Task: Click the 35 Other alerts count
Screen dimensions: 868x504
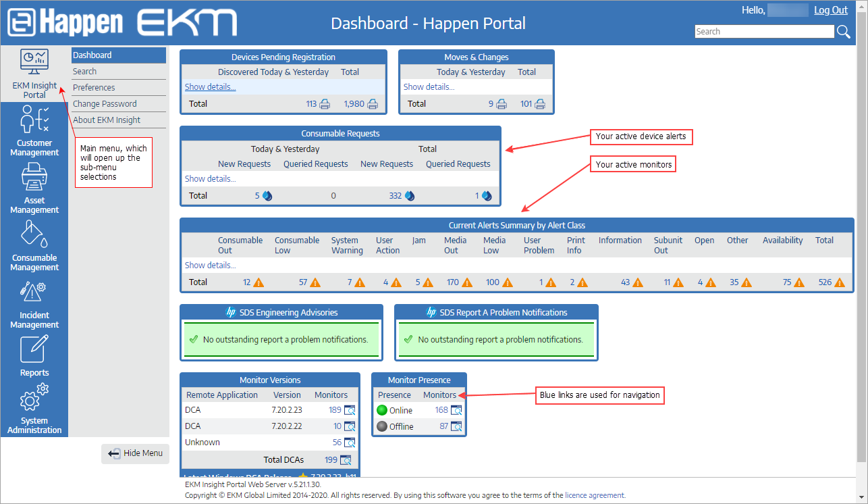Action: tap(734, 282)
